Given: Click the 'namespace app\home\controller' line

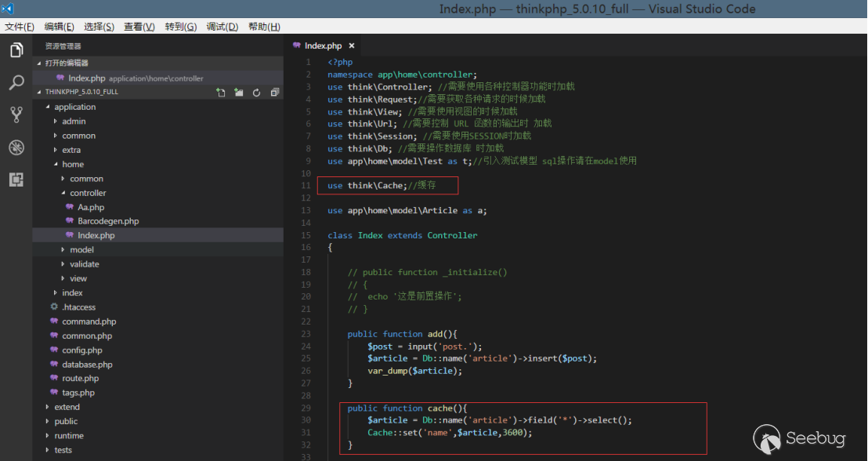Looking at the screenshot, I should pyautogui.click(x=402, y=74).
